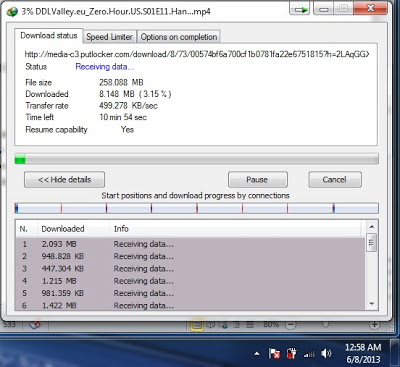Select connection row 447.304 KB

click(190, 269)
